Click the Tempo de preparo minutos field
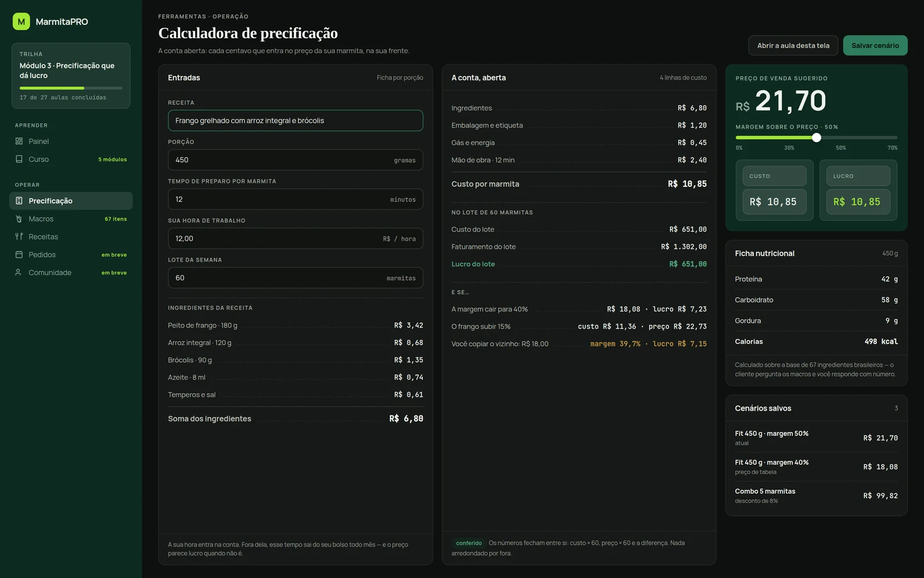 (295, 199)
